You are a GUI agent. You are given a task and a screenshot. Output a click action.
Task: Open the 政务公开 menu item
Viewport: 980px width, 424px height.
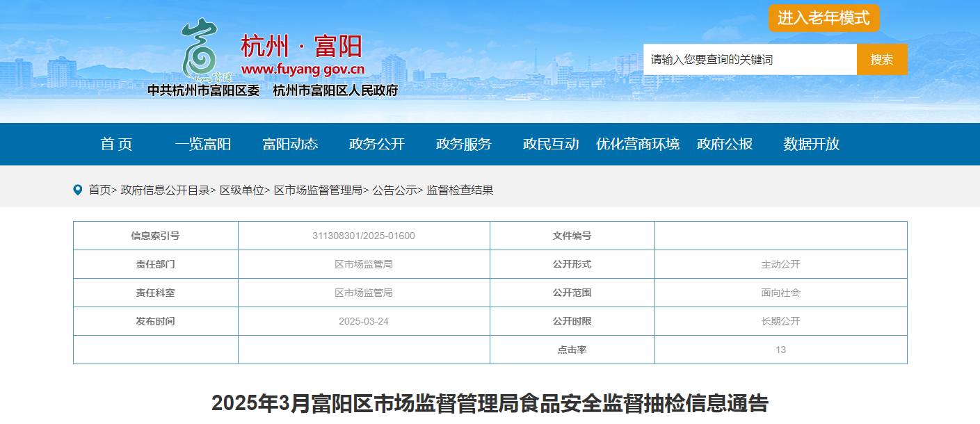tap(377, 144)
